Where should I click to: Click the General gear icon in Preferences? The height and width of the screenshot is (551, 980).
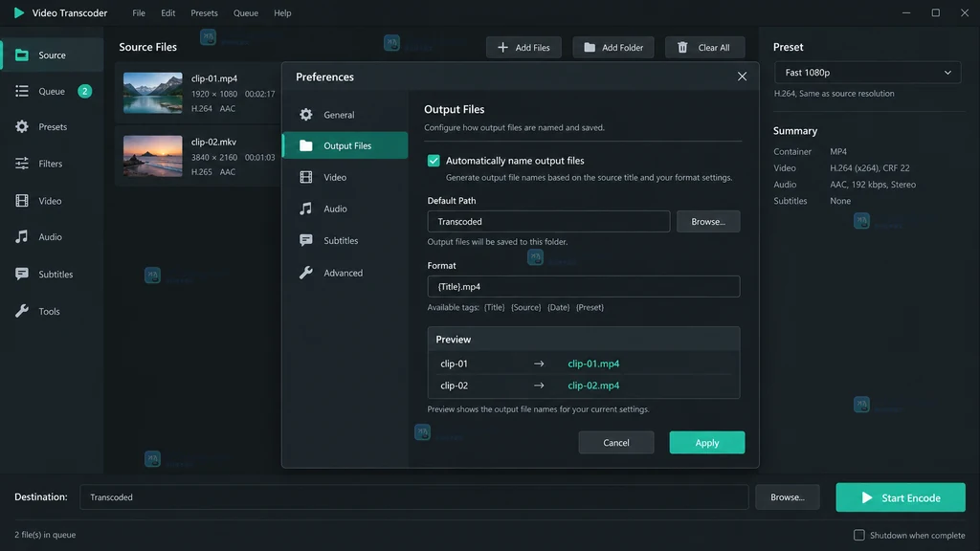pos(305,115)
